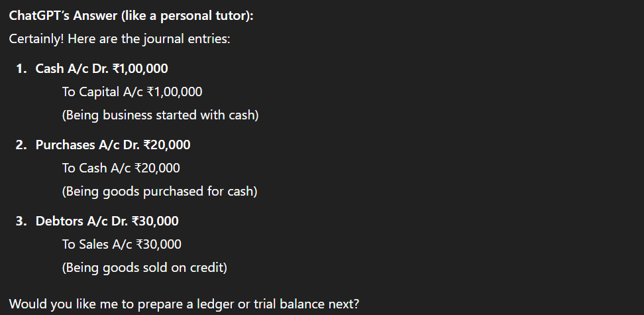The width and height of the screenshot is (644, 315).
Task: Click the heading "ChatGPT's Answer (like a personal tutor):"
Action: tap(131, 16)
